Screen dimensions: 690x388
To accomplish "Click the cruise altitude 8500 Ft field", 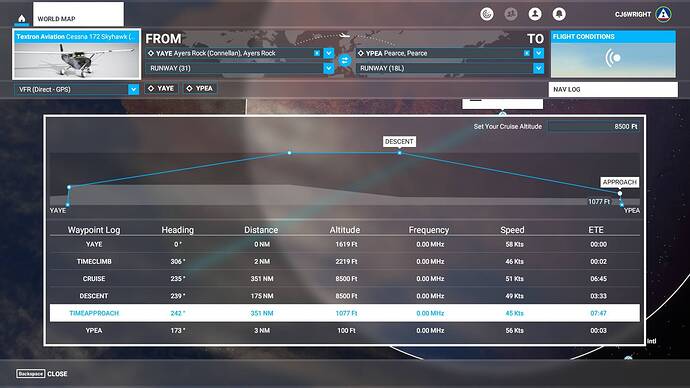I will [x=594, y=127].
